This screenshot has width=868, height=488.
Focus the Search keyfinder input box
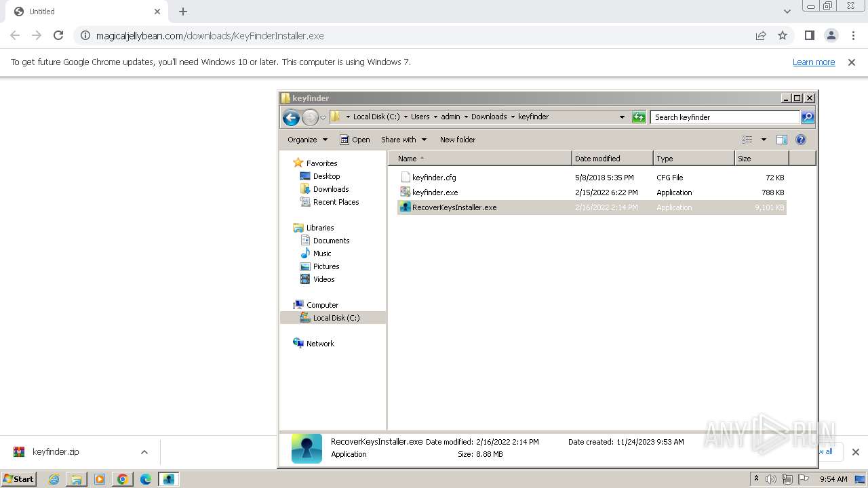point(725,117)
